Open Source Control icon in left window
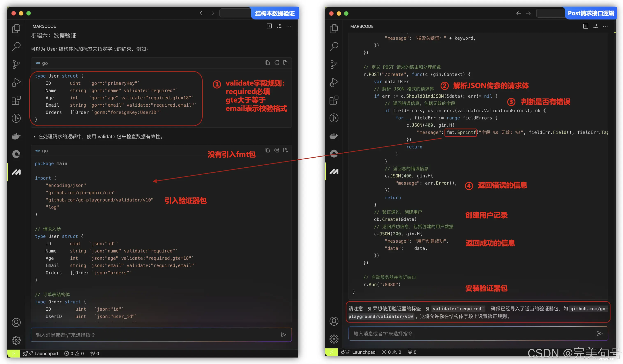Image resolution: width=623 pixels, height=364 pixels. point(16,64)
